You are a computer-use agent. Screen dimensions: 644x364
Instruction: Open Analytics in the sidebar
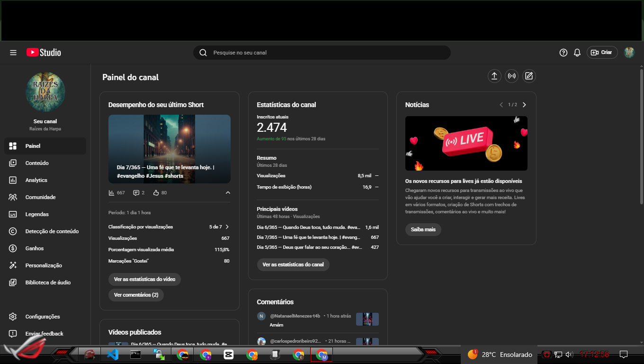[x=36, y=180]
